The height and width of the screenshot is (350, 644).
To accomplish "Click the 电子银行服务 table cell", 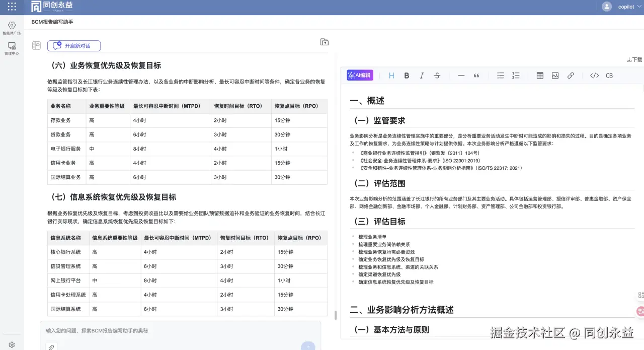I will (x=66, y=149).
